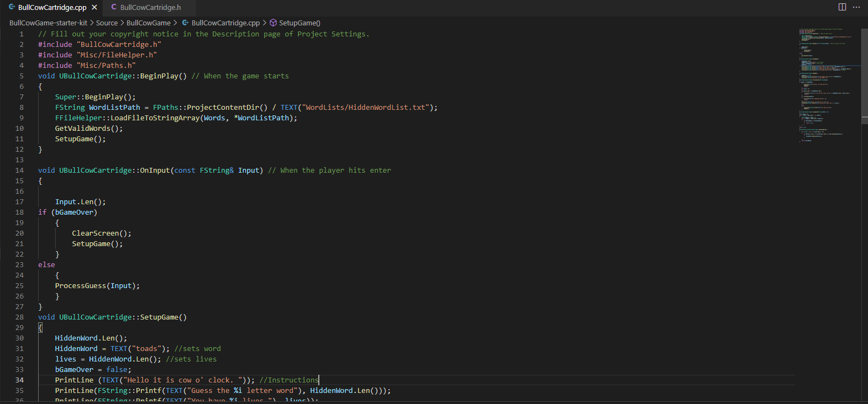
Task: Select the BullCowCartridge.cpp editor tab
Action: pyautogui.click(x=52, y=7)
